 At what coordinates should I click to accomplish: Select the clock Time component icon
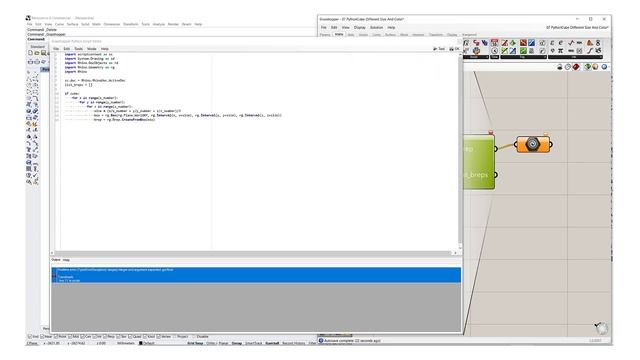point(494,51)
